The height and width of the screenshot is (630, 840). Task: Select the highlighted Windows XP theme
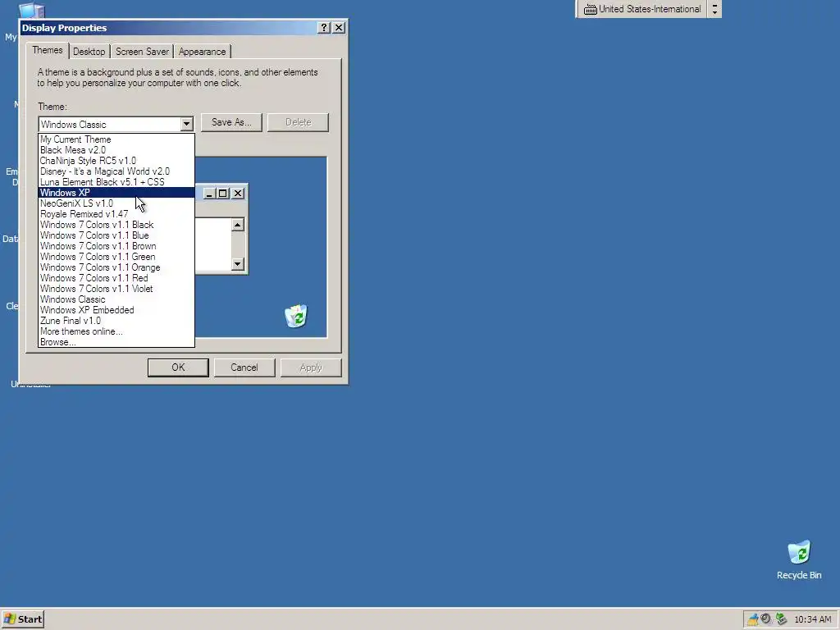[116, 193]
